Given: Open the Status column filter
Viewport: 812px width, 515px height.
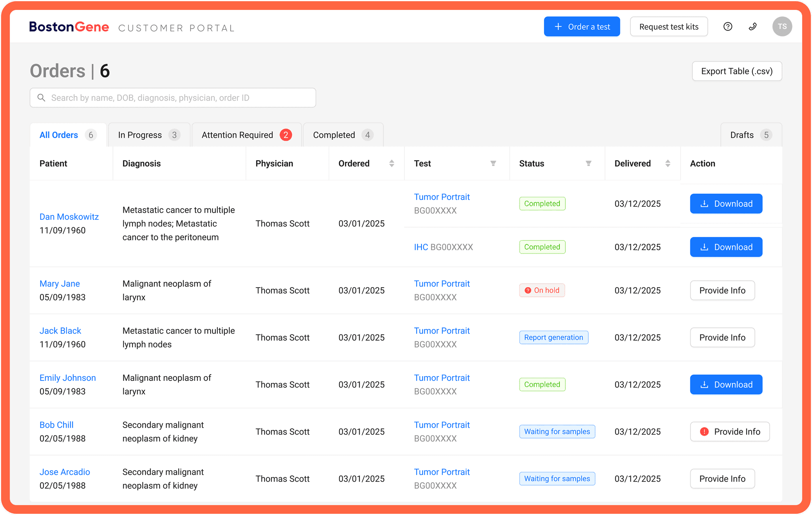Looking at the screenshot, I should tap(588, 163).
